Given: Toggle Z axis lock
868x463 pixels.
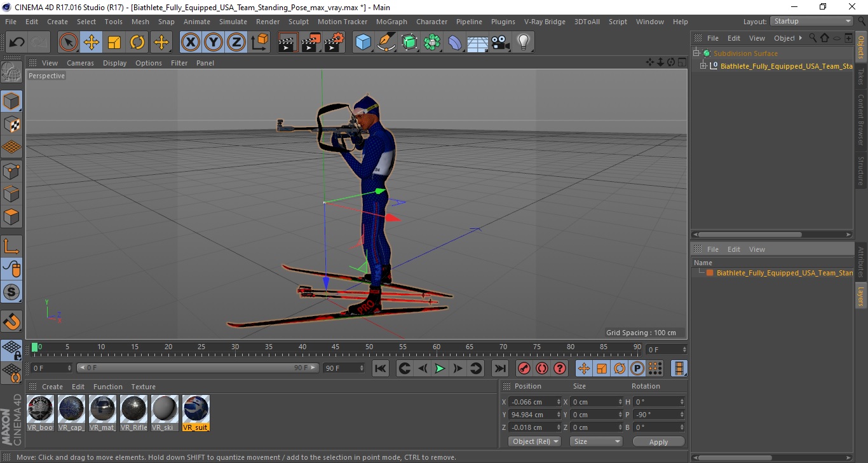Looking at the screenshot, I should (236, 43).
